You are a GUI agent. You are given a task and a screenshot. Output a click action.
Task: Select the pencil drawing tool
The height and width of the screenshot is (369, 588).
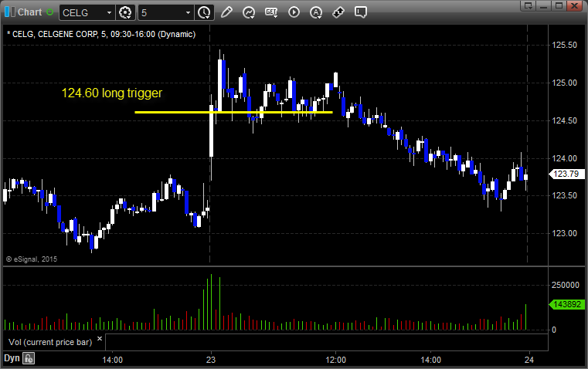click(226, 12)
